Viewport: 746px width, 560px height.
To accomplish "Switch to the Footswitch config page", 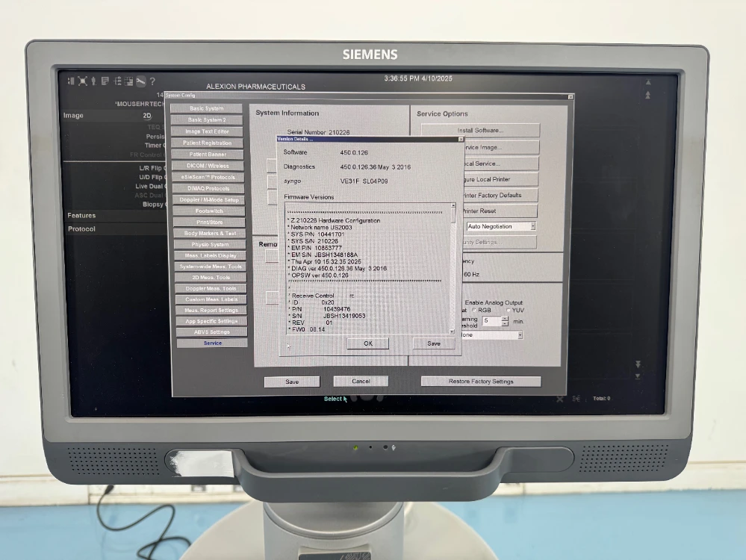I will tap(208, 211).
